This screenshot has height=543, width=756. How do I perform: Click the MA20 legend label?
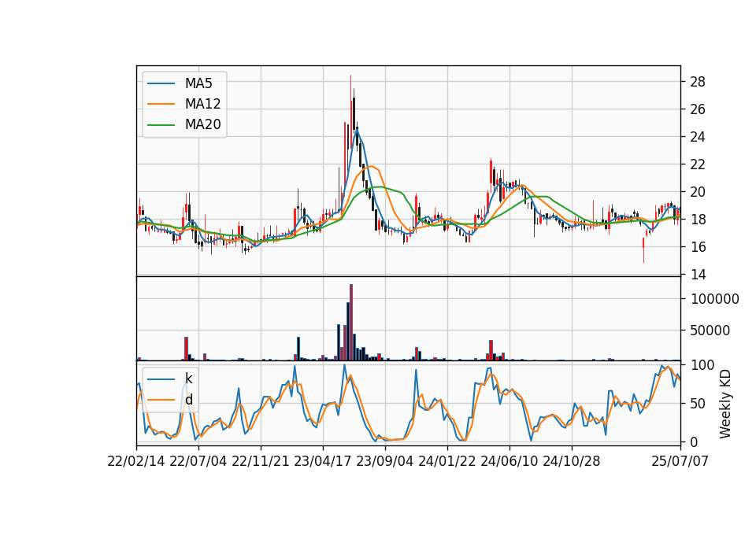[x=202, y=124]
